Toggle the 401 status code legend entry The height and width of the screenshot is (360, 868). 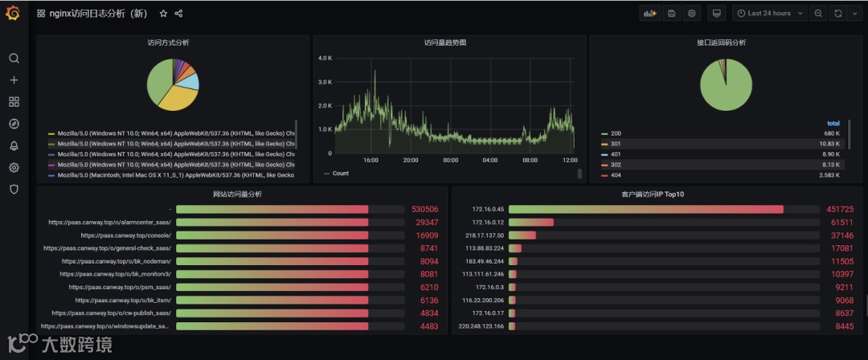tap(616, 154)
